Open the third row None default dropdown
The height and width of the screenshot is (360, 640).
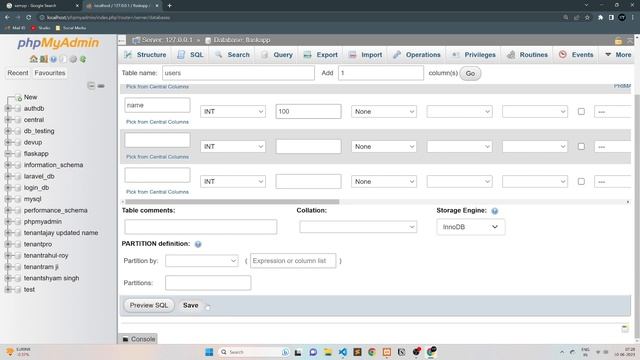point(384,182)
